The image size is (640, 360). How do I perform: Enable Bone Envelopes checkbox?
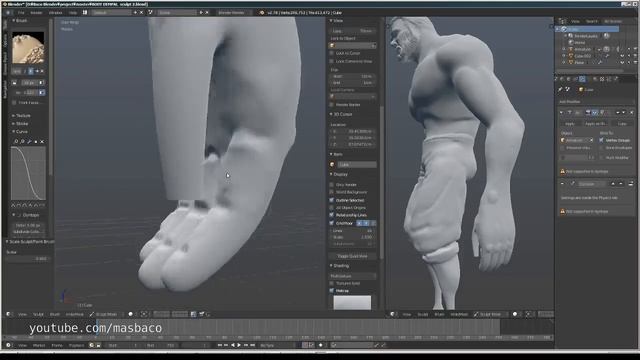(x=601, y=148)
